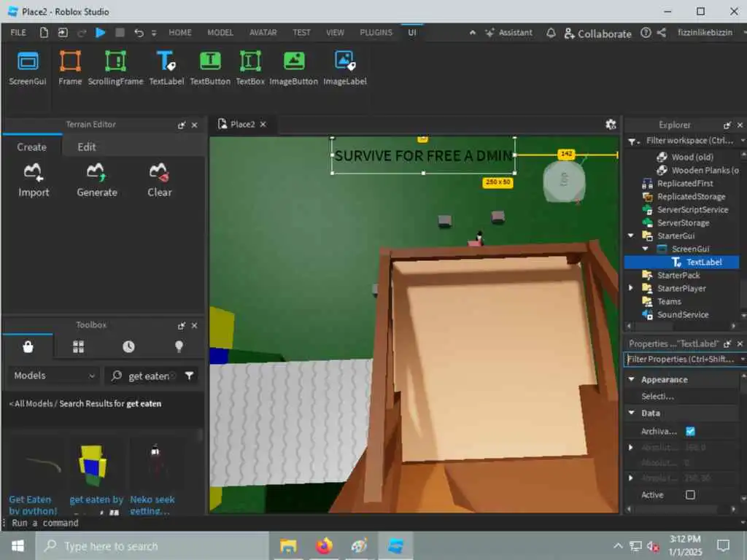The width and height of the screenshot is (747, 560).
Task: Insert a TextButton element
Action: 210,69
